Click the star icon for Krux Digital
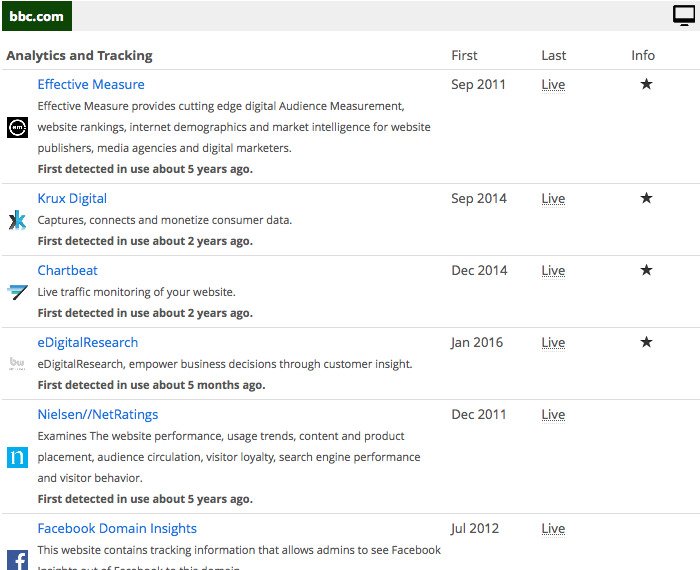 coord(646,198)
